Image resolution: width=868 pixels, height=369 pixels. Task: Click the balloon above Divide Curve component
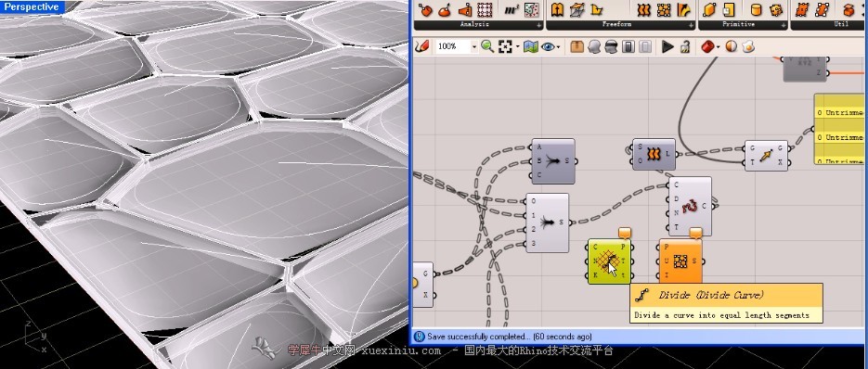click(625, 233)
